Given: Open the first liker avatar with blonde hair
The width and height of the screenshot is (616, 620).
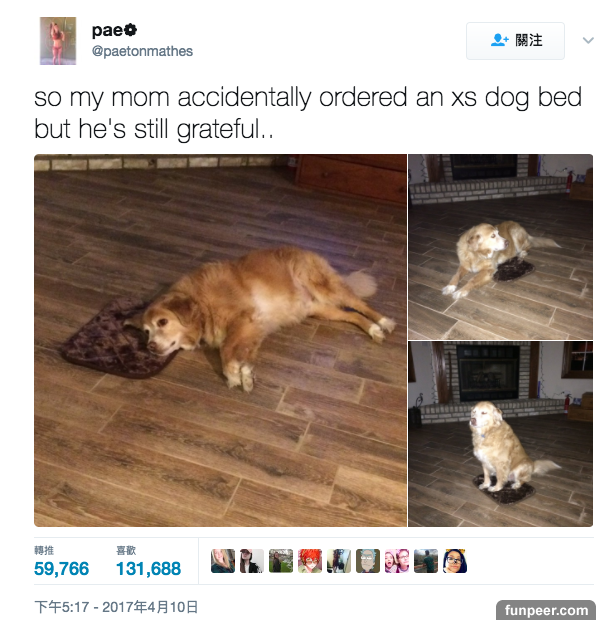Looking at the screenshot, I should click(223, 561).
